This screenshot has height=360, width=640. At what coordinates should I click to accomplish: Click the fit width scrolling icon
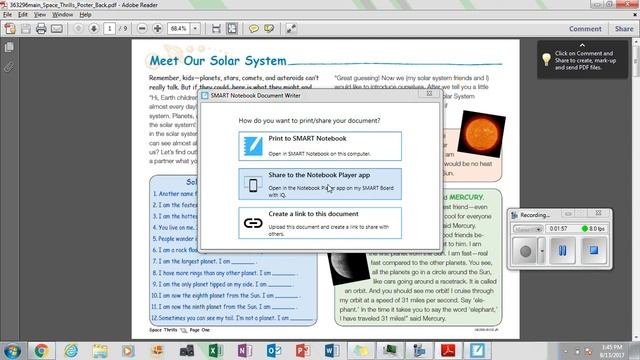216,29
